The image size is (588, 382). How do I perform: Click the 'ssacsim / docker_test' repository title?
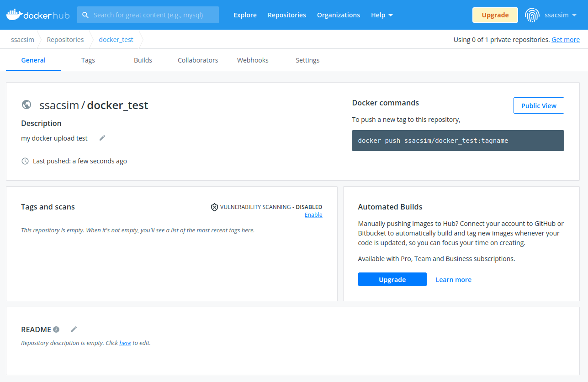(x=94, y=105)
